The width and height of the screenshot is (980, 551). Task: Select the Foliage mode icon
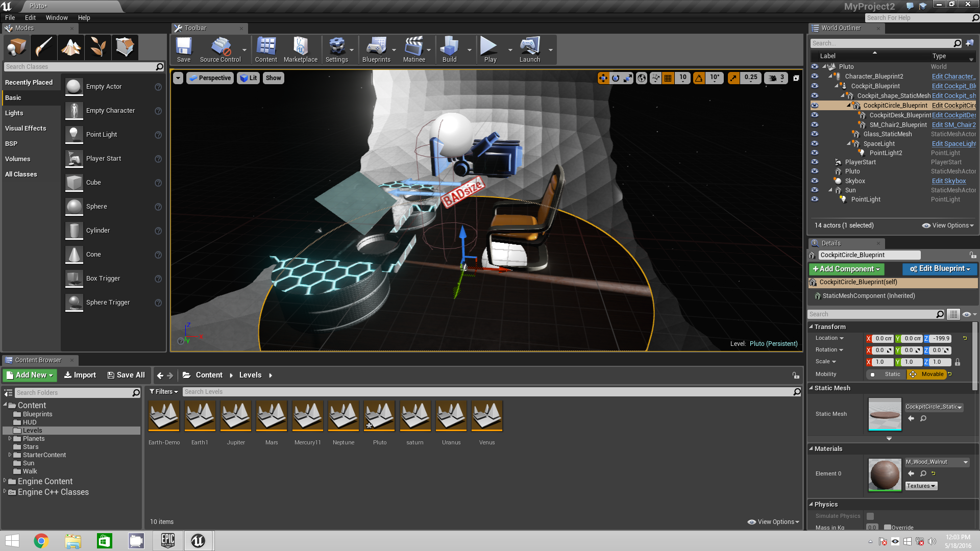(97, 47)
